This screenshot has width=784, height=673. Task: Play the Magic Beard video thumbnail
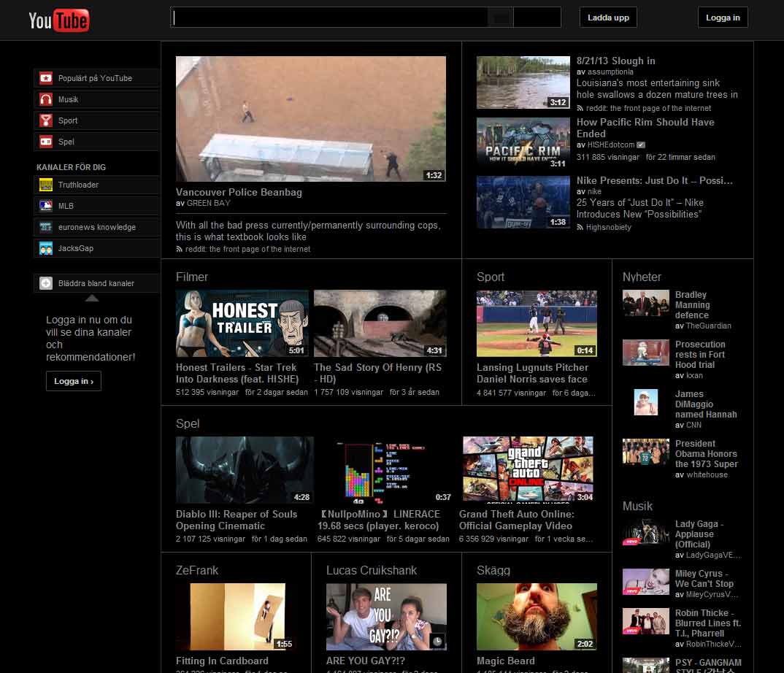point(536,616)
